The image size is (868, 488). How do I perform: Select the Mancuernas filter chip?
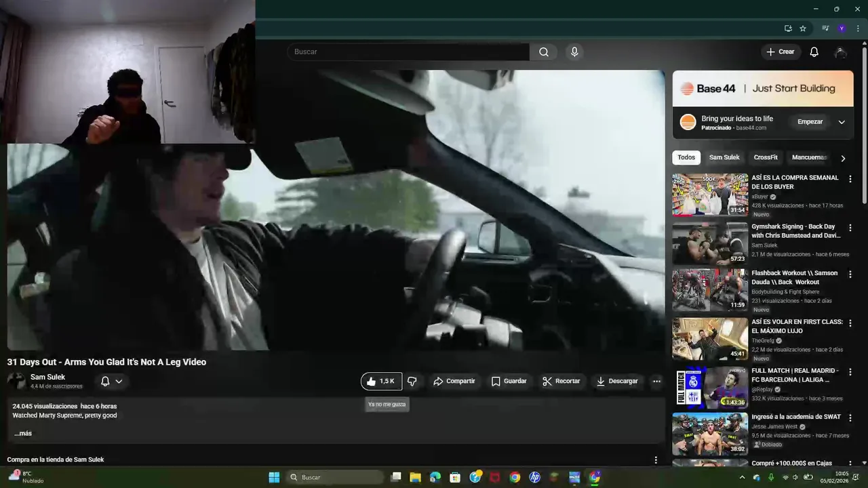click(810, 157)
